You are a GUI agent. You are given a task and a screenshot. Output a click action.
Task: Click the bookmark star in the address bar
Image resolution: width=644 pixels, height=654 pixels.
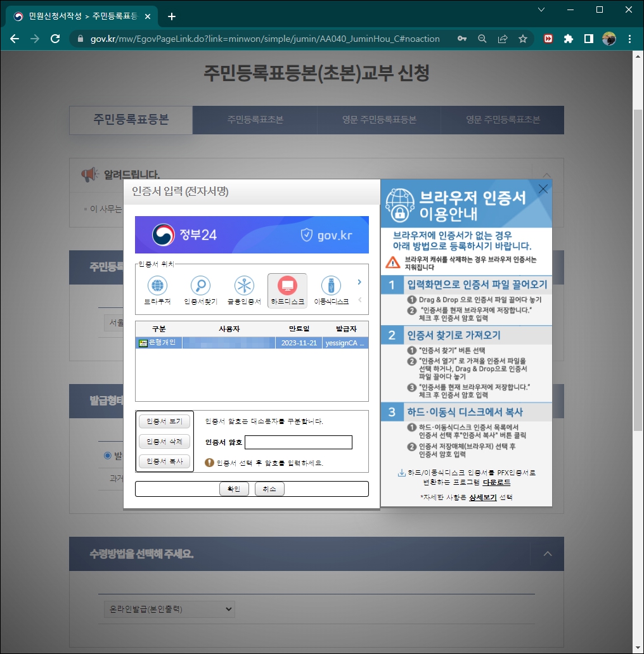pyautogui.click(x=523, y=39)
